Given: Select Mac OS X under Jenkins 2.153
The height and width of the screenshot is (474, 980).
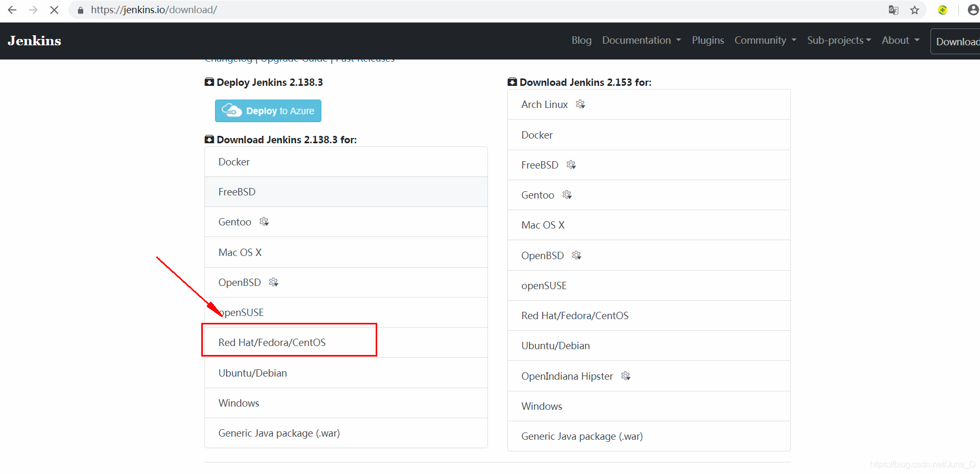Looking at the screenshot, I should point(649,225).
